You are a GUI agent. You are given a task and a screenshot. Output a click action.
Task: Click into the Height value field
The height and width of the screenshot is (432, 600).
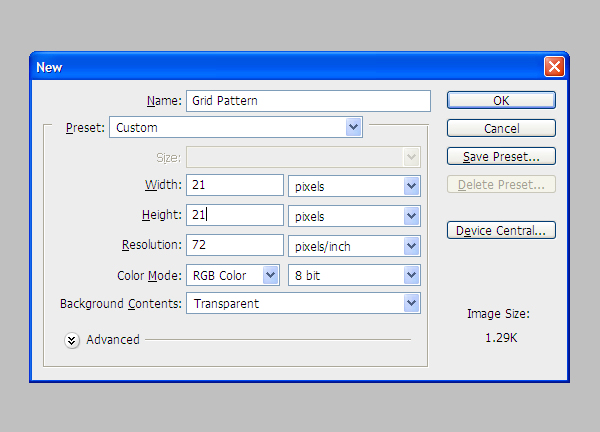(235, 215)
